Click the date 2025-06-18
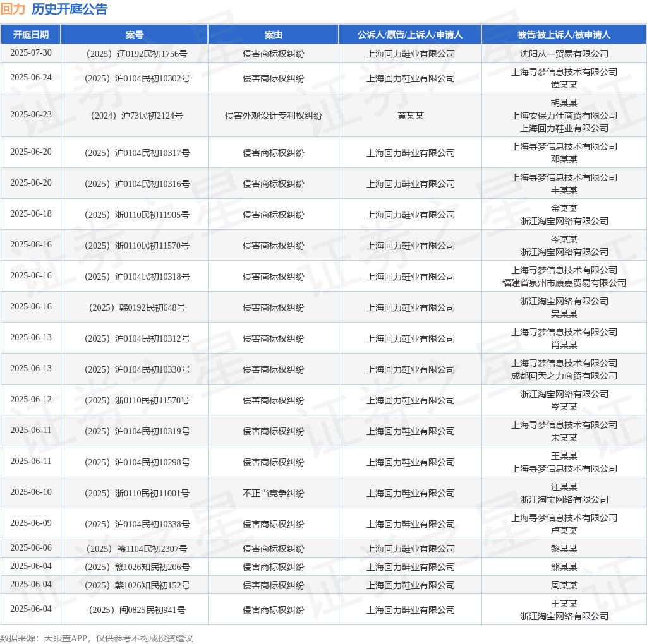The image size is (647, 644). 31,213
